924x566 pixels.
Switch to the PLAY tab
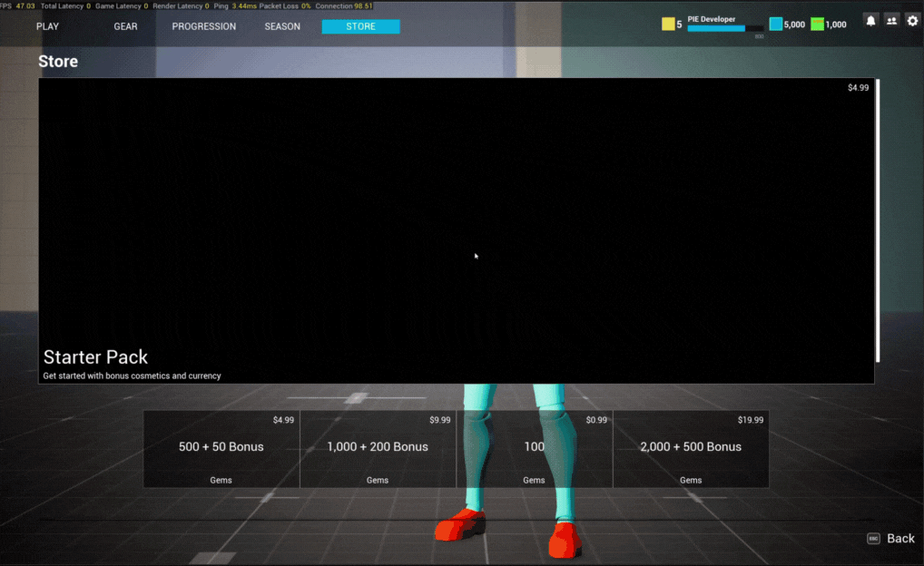pyautogui.click(x=47, y=26)
